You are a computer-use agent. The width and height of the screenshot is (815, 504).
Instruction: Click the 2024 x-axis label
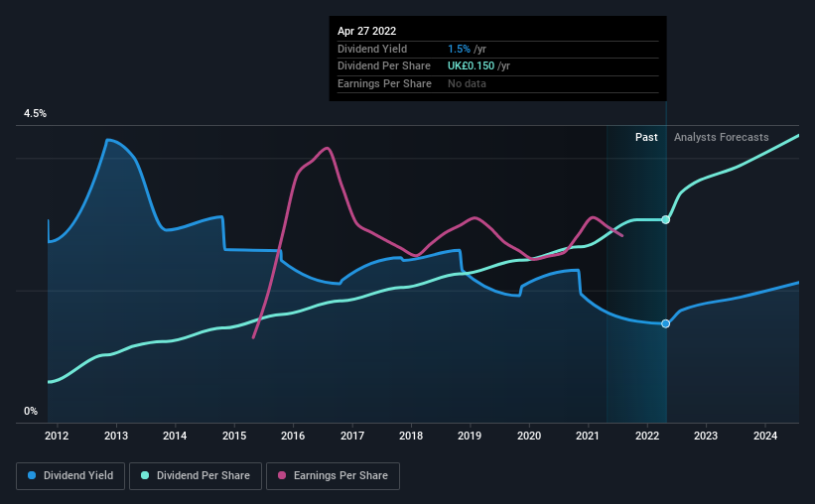pyautogui.click(x=765, y=436)
